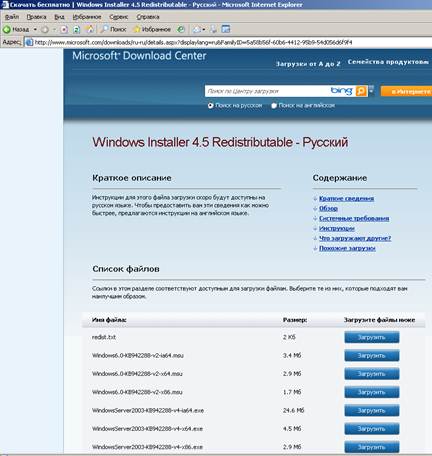The width and height of the screenshot is (432, 456).
Task: Click the History icon in the toolbar
Action: click(181, 30)
